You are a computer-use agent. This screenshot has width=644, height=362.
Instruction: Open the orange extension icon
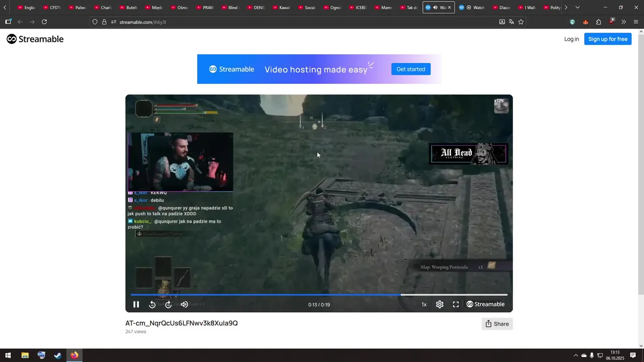[586, 22]
